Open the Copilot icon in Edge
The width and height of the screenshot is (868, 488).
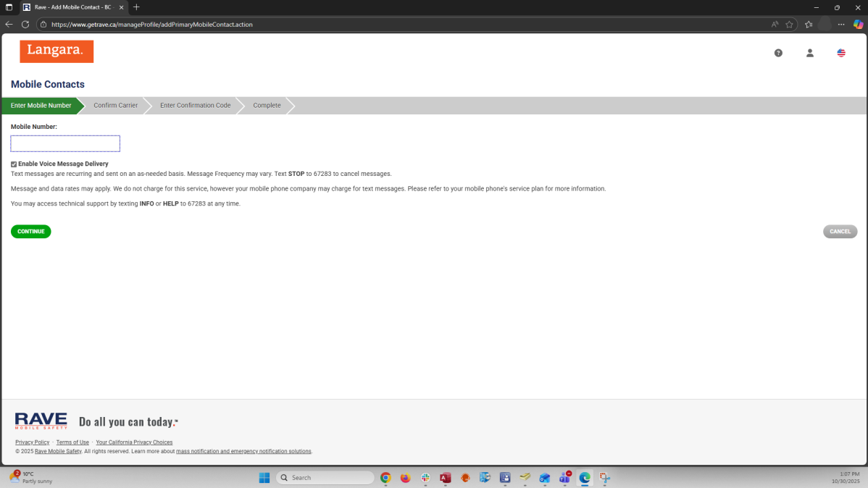pyautogui.click(x=858, y=24)
